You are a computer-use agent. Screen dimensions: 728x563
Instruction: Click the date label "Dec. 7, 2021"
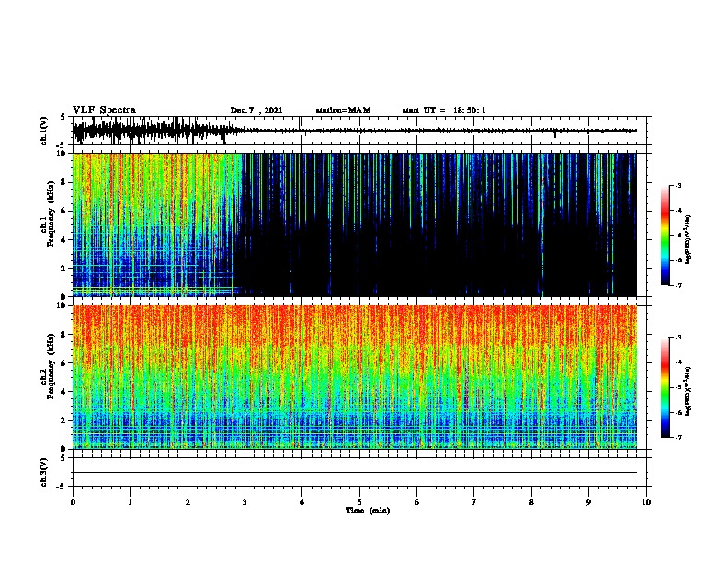(x=256, y=110)
